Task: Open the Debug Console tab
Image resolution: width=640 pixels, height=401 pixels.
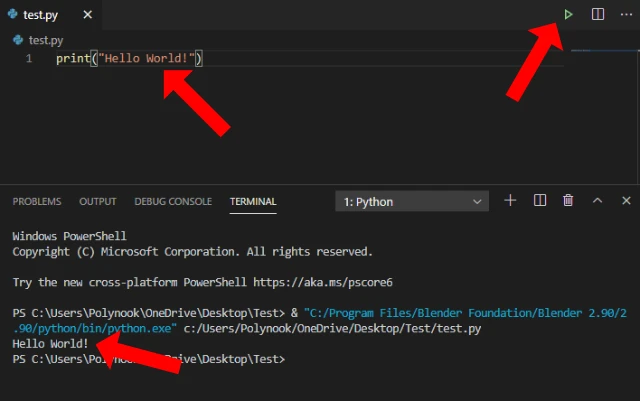Action: click(173, 201)
